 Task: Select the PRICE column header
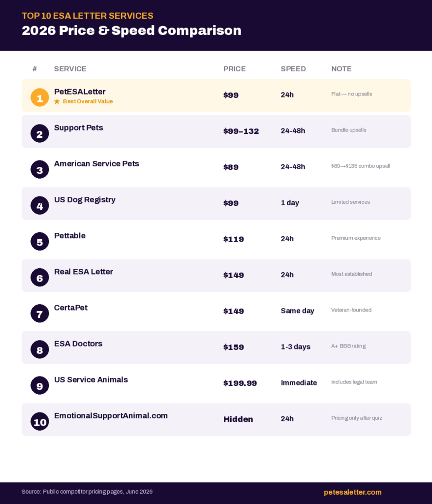(x=234, y=69)
